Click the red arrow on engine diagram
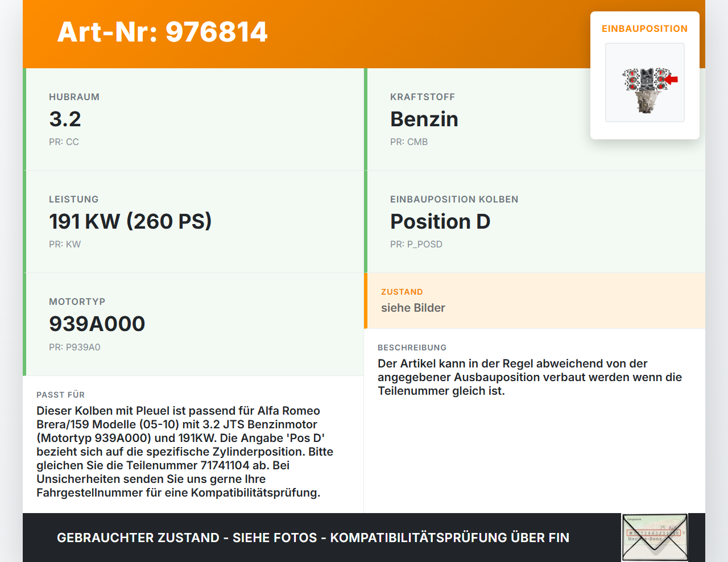The height and width of the screenshot is (562, 728). [x=672, y=79]
